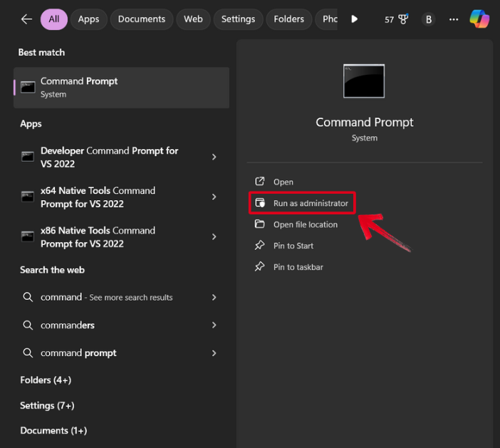The height and width of the screenshot is (448, 500).
Task: Open the Copilot icon at top right
Action: tap(479, 19)
